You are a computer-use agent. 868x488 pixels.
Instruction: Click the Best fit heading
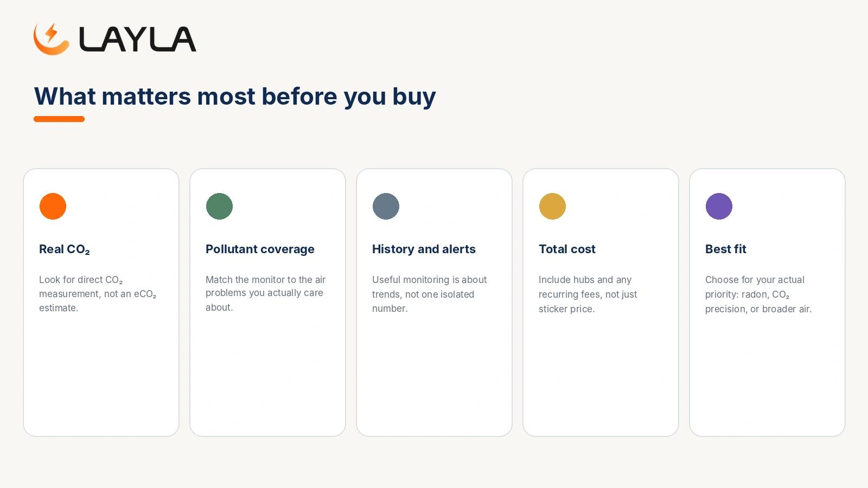point(726,249)
